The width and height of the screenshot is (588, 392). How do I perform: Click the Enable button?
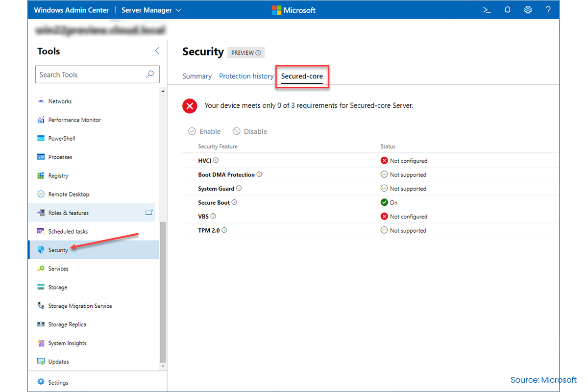[205, 131]
